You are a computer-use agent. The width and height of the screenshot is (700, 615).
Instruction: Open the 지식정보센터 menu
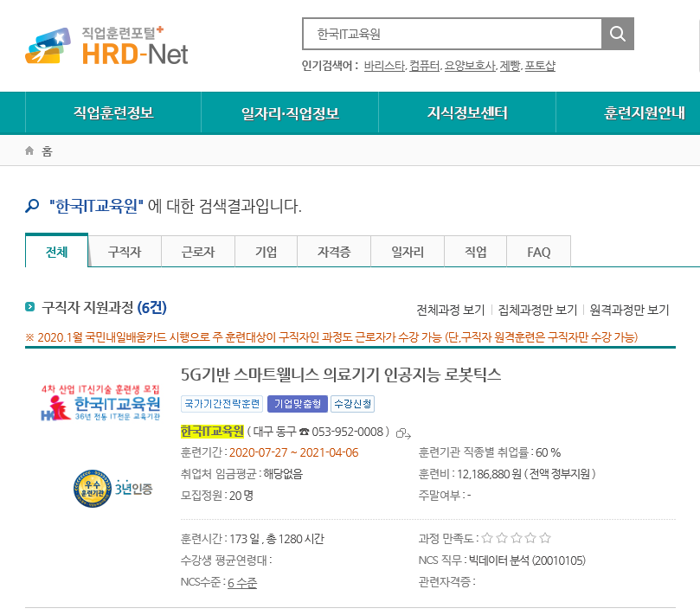467,113
